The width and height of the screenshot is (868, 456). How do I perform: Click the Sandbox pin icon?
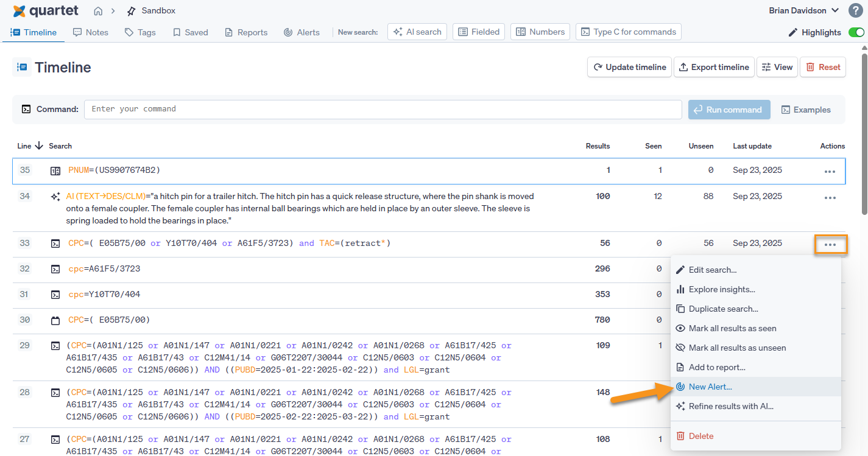pyautogui.click(x=131, y=11)
